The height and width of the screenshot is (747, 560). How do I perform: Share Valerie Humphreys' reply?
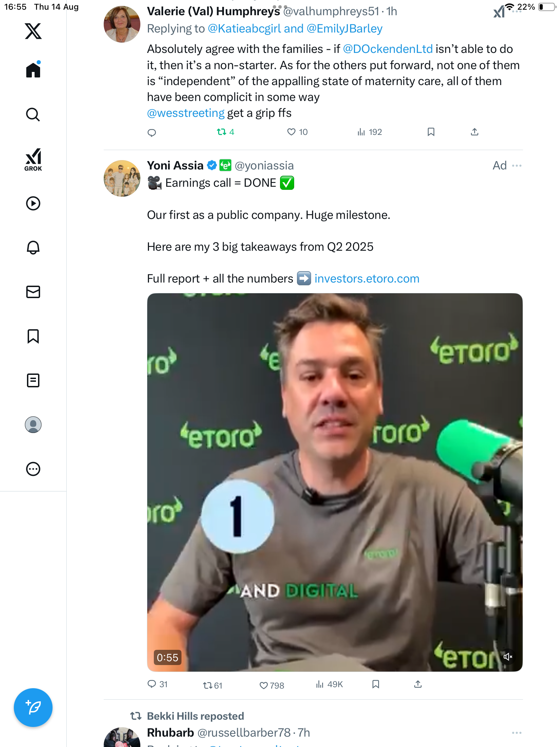pos(475,132)
